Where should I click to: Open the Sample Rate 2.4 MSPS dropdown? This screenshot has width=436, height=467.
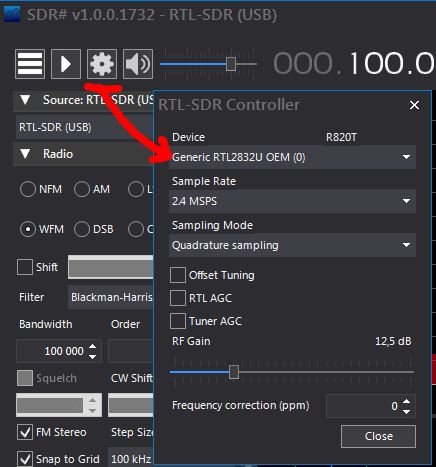[292, 201]
